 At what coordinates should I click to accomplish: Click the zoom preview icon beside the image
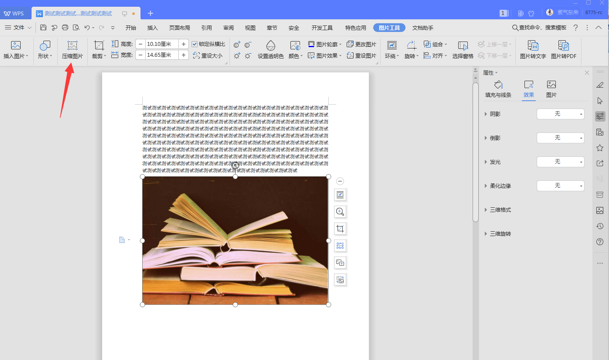point(340,212)
